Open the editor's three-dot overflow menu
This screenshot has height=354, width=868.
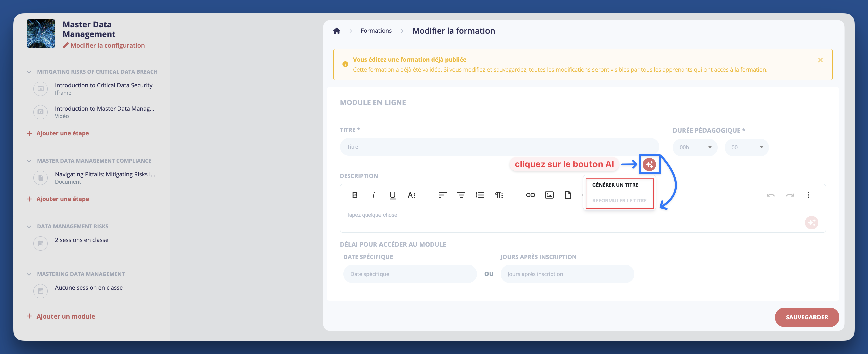pyautogui.click(x=808, y=195)
